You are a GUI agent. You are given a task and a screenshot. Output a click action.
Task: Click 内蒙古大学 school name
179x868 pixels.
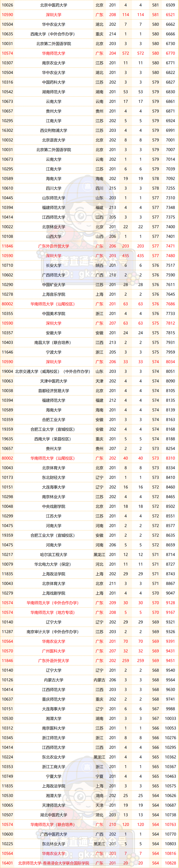click(54, 680)
